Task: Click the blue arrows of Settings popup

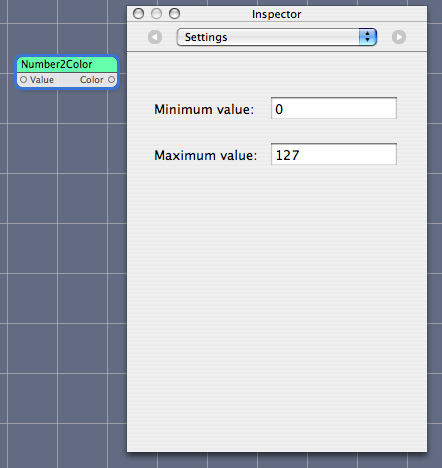Action: click(368, 37)
